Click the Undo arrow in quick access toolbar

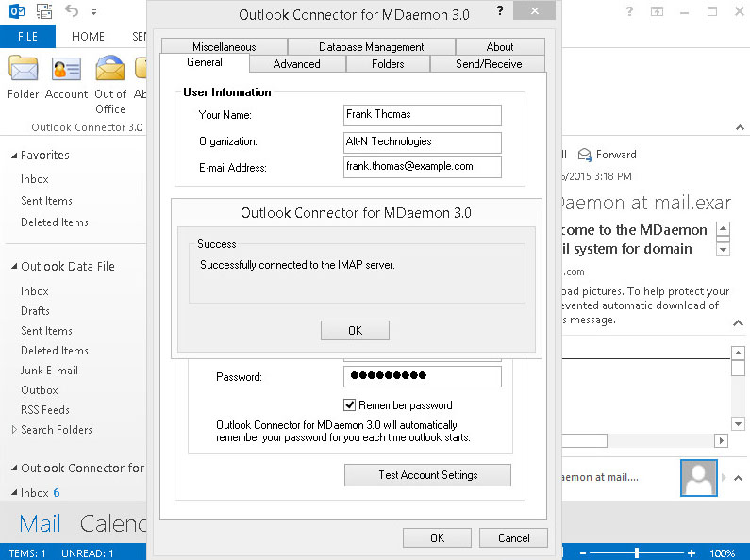coord(72,12)
